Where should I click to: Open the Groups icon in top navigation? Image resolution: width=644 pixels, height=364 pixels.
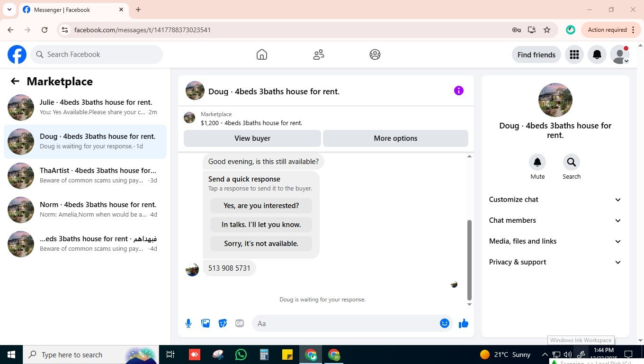pos(375,55)
